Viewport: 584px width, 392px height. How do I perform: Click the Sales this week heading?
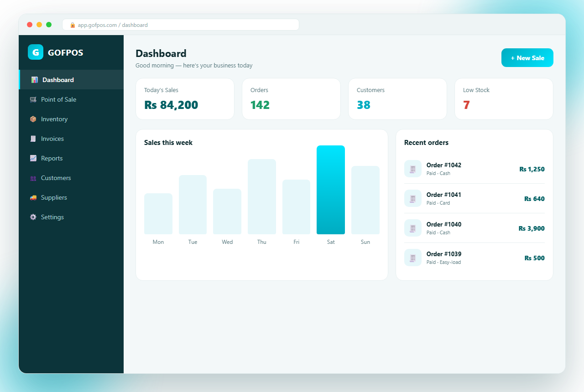pos(168,143)
